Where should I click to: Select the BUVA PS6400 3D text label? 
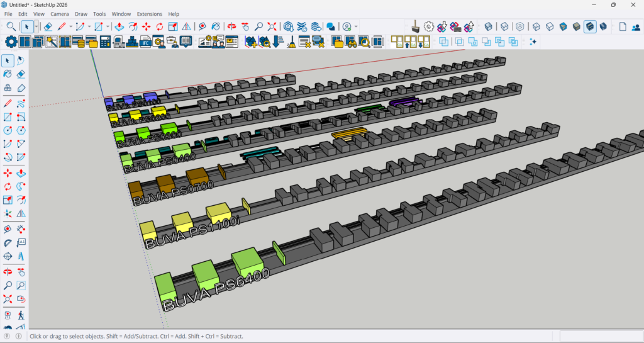click(x=216, y=290)
